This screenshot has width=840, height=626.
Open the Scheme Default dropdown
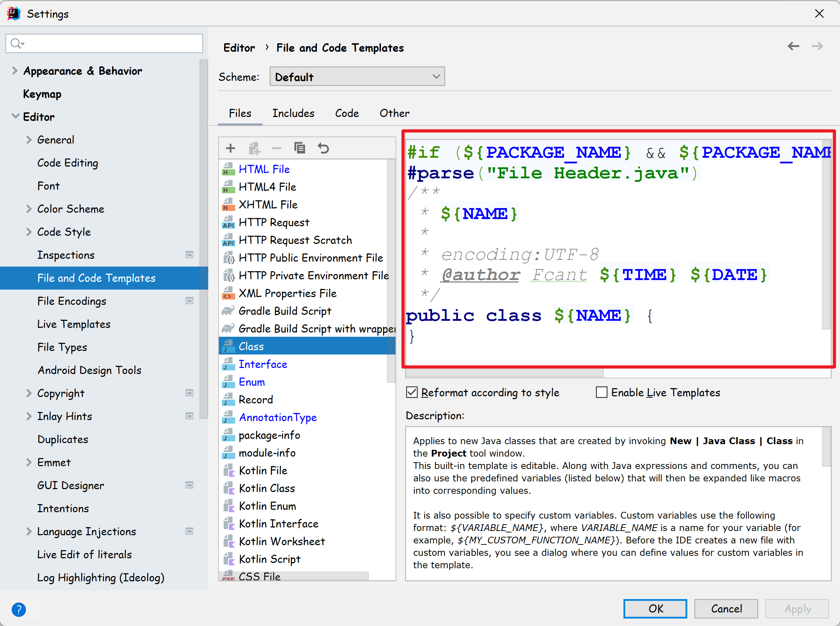pyautogui.click(x=357, y=77)
